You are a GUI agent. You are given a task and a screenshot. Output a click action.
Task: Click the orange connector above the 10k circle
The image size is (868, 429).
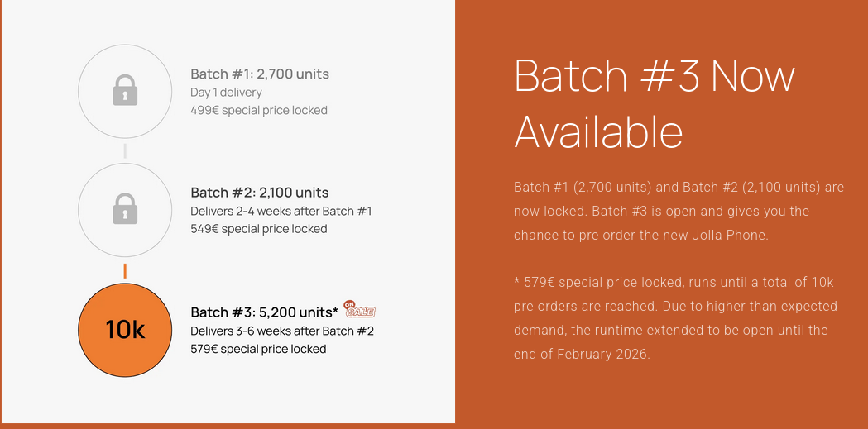[125, 270]
